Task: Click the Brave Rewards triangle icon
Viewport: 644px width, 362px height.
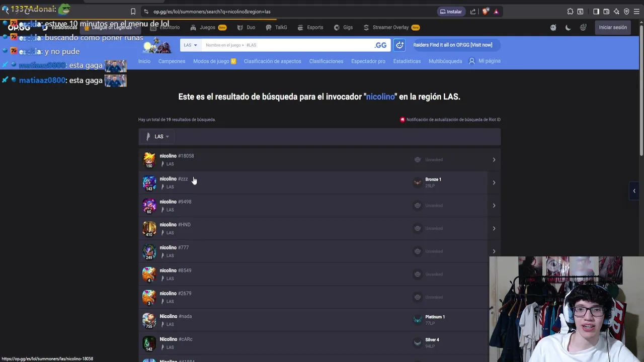Action: pyautogui.click(x=496, y=12)
